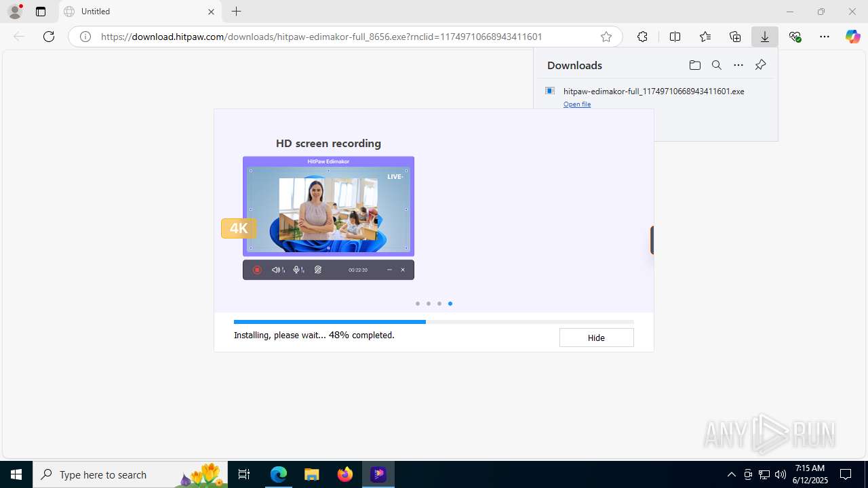Open the Collections icon
Viewport: 868px width, 488px height.
735,37
